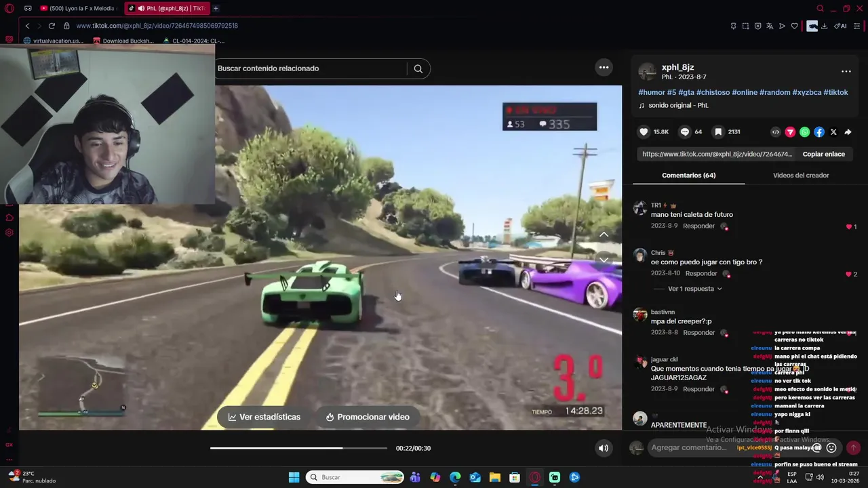This screenshot has height=488, width=868.
Task: Open browser downloads icon
Action: click(x=824, y=26)
